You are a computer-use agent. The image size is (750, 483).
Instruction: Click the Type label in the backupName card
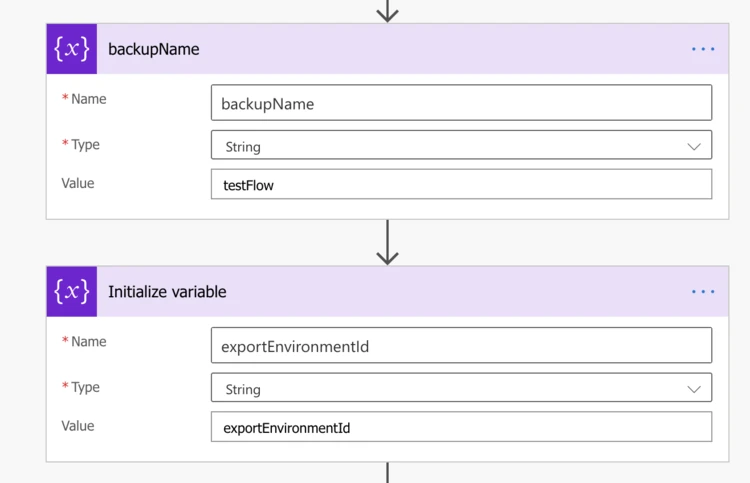[x=85, y=145]
